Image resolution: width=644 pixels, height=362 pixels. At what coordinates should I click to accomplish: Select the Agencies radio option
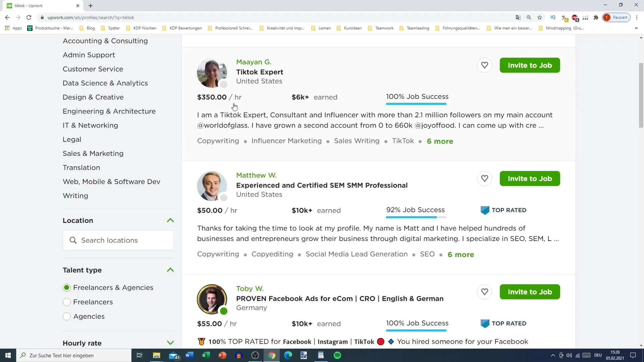[67, 316]
